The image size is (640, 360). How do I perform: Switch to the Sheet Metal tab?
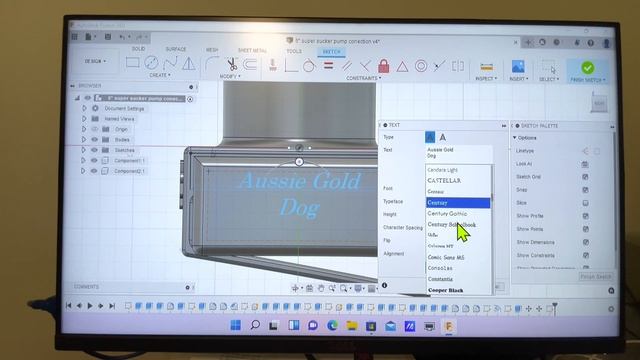tap(252, 51)
